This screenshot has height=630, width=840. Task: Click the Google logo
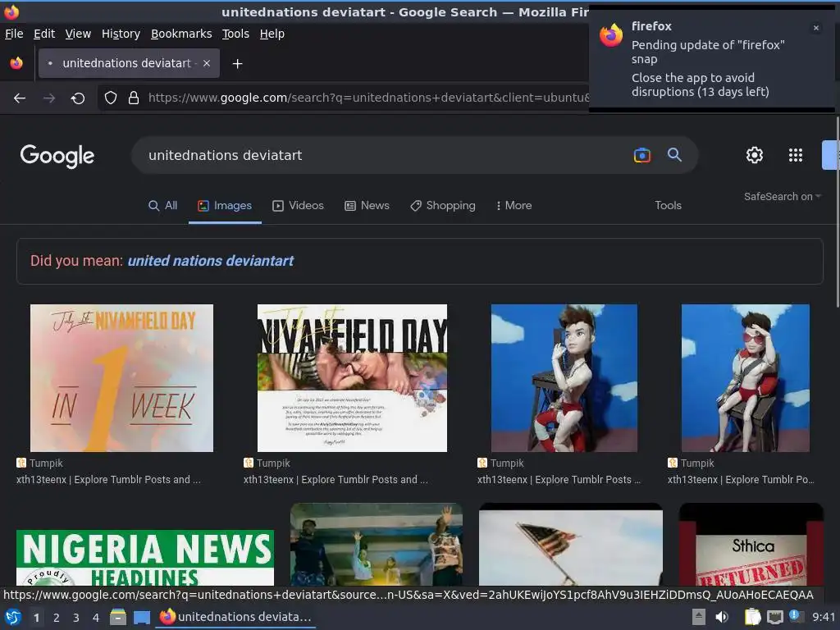point(57,155)
